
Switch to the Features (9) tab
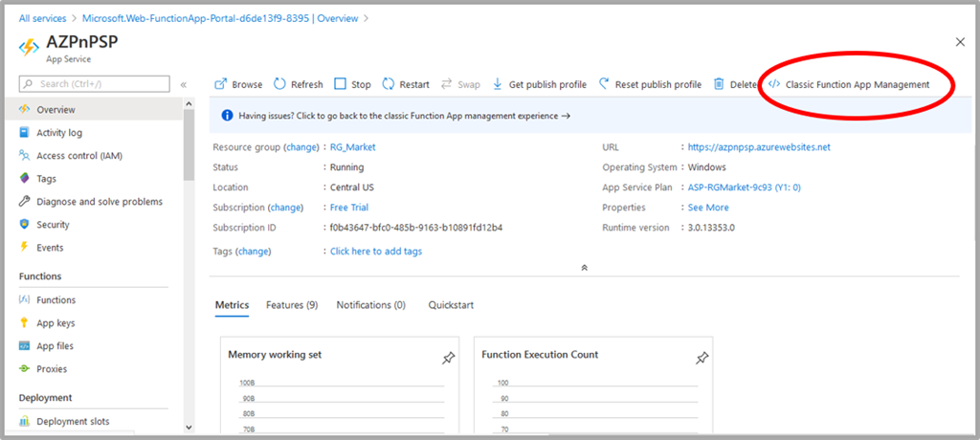pyautogui.click(x=292, y=305)
